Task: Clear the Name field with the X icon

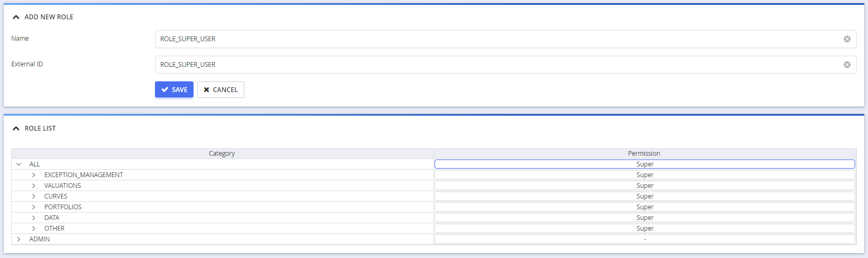Action: click(x=847, y=39)
